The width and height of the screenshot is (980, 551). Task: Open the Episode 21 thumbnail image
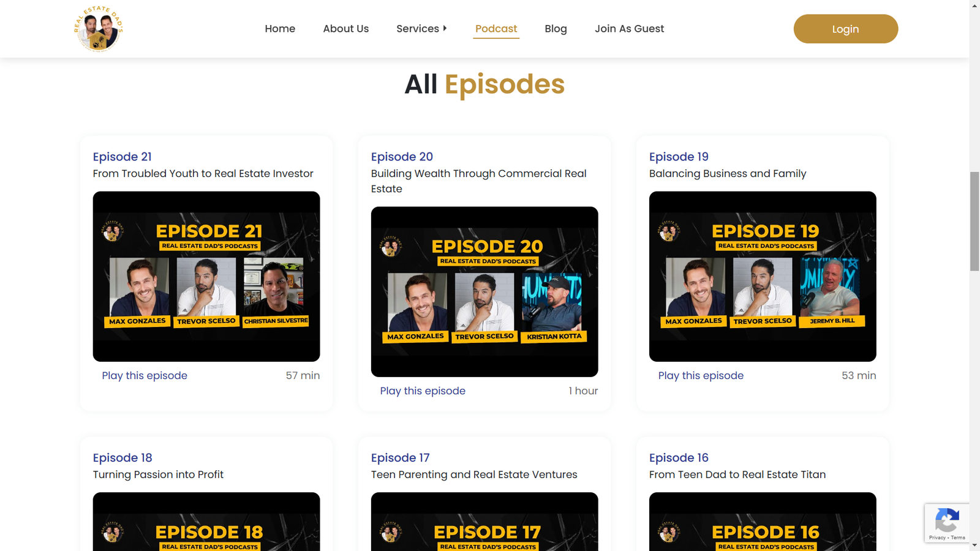click(x=206, y=276)
